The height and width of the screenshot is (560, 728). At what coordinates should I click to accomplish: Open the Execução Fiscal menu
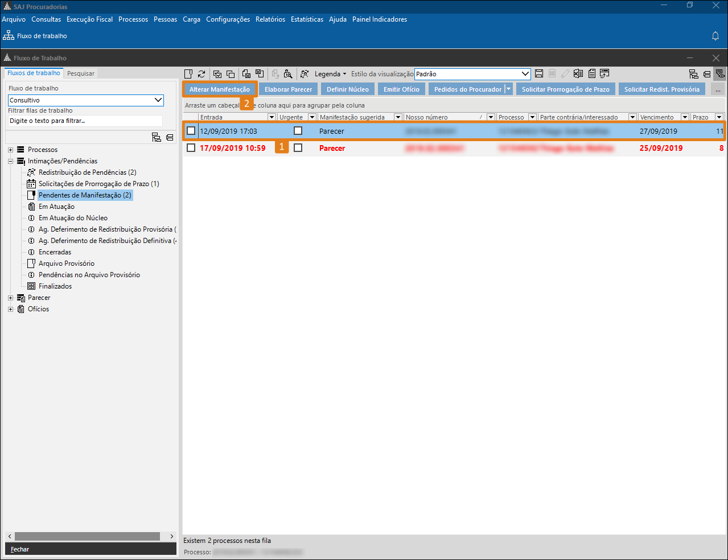click(89, 19)
